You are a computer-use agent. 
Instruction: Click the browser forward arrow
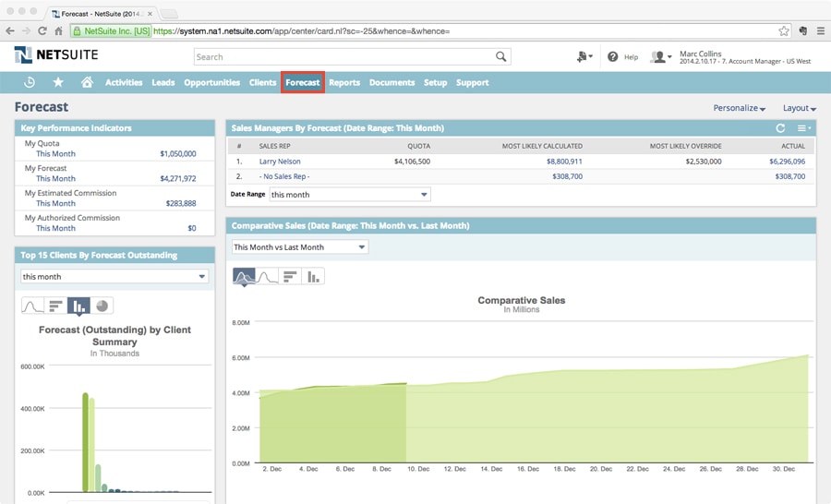[26, 31]
